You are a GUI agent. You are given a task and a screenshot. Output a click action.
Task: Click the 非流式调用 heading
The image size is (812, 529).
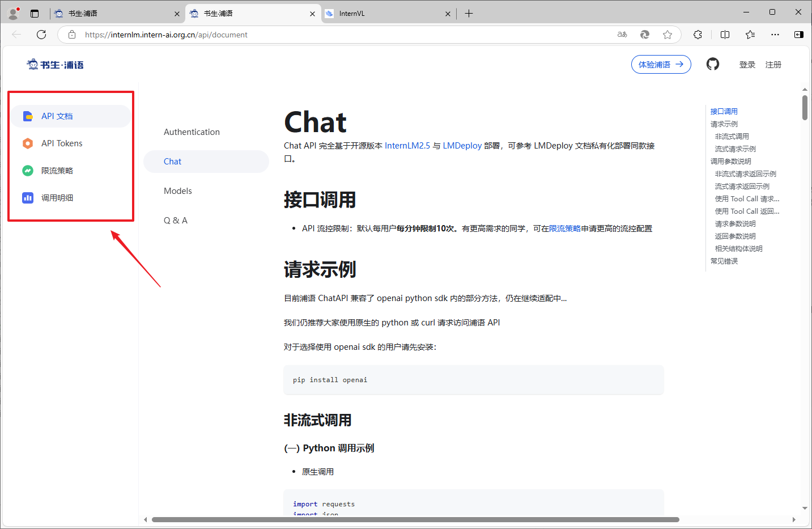(318, 420)
